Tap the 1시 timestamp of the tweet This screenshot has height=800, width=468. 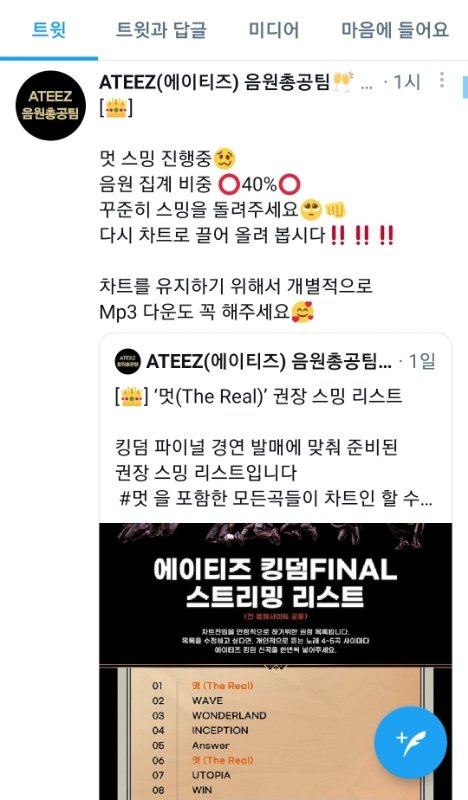407,82
